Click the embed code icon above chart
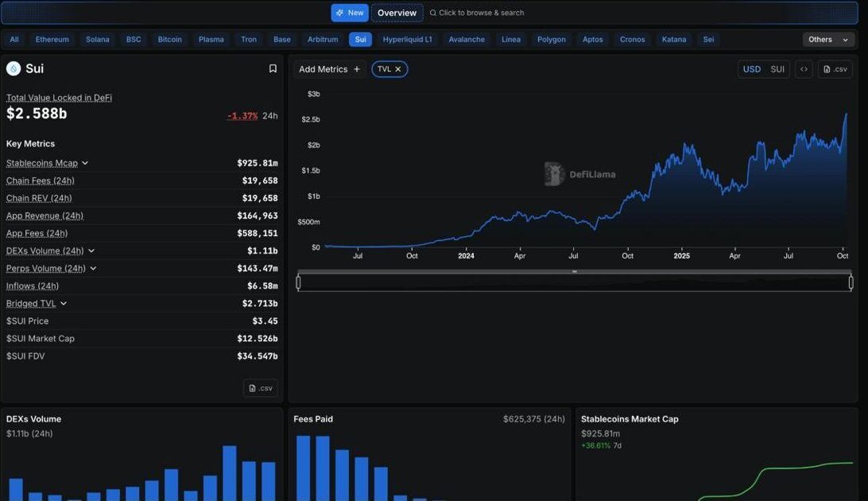 click(804, 69)
